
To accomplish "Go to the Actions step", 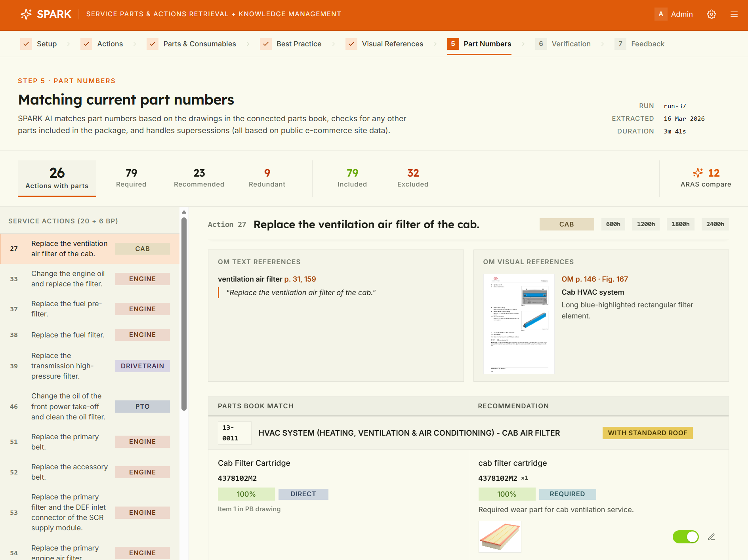I will click(x=102, y=44).
